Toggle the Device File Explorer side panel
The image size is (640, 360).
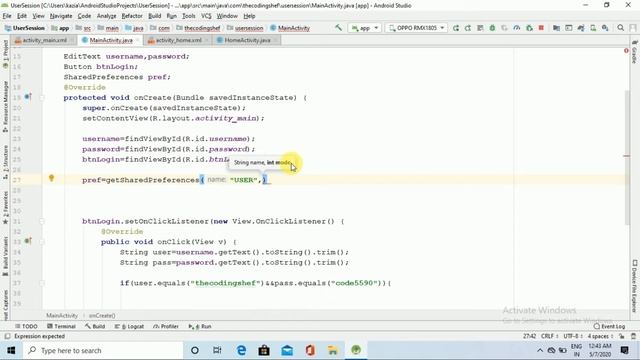coord(634,286)
